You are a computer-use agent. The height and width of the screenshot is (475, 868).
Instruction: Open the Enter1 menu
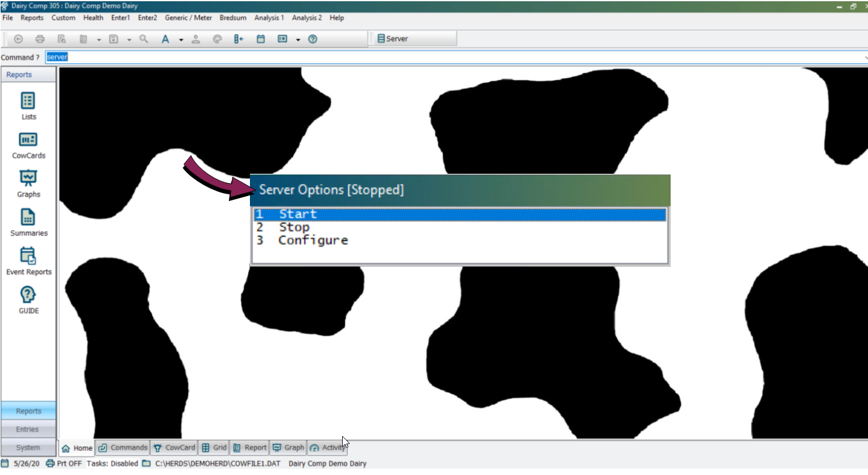coord(121,18)
